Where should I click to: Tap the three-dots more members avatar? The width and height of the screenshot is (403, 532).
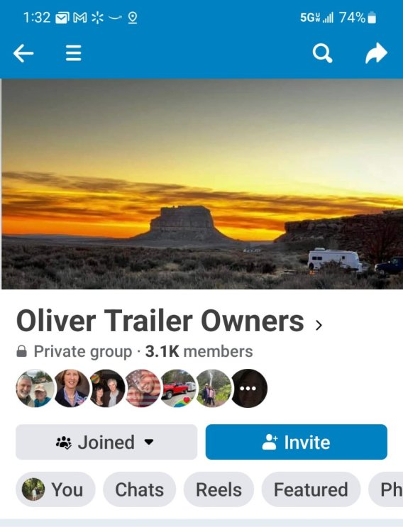click(249, 388)
